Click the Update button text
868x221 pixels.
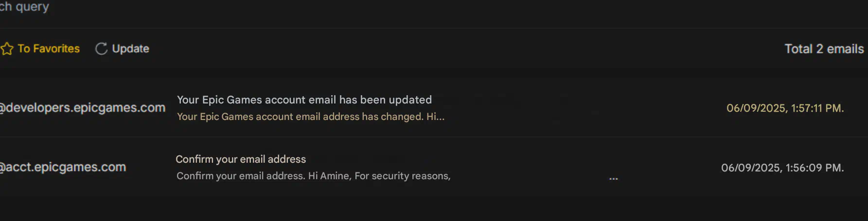130,49
